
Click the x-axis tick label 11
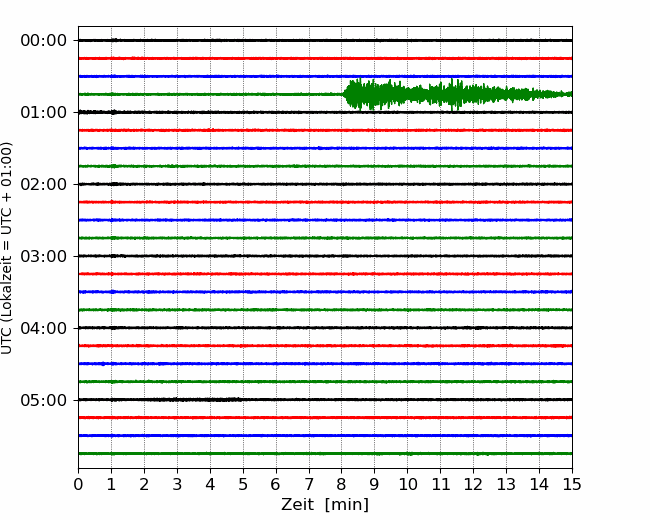[x=440, y=484]
